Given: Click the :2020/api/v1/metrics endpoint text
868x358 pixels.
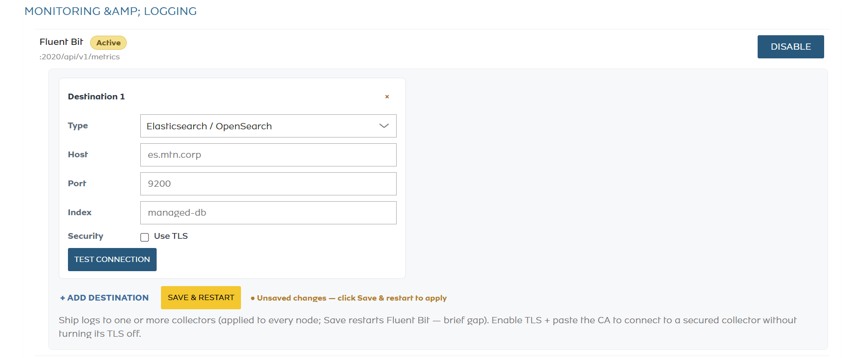Looking at the screenshot, I should [80, 57].
